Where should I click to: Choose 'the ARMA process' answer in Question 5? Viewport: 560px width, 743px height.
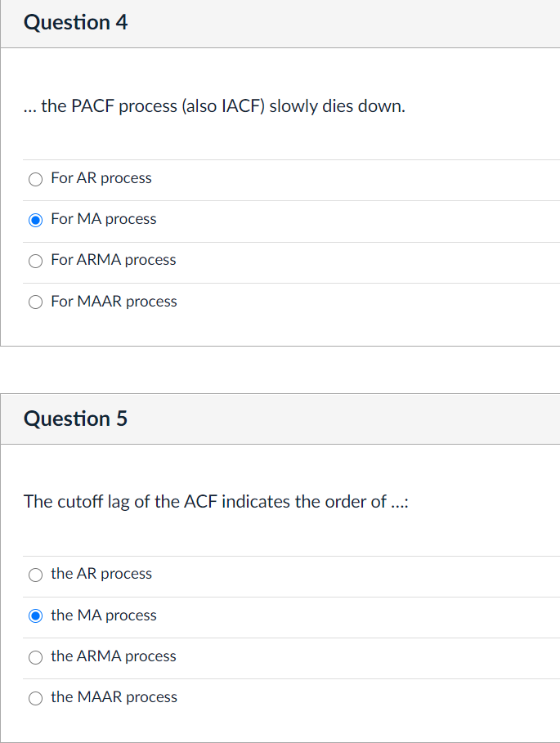point(35,656)
